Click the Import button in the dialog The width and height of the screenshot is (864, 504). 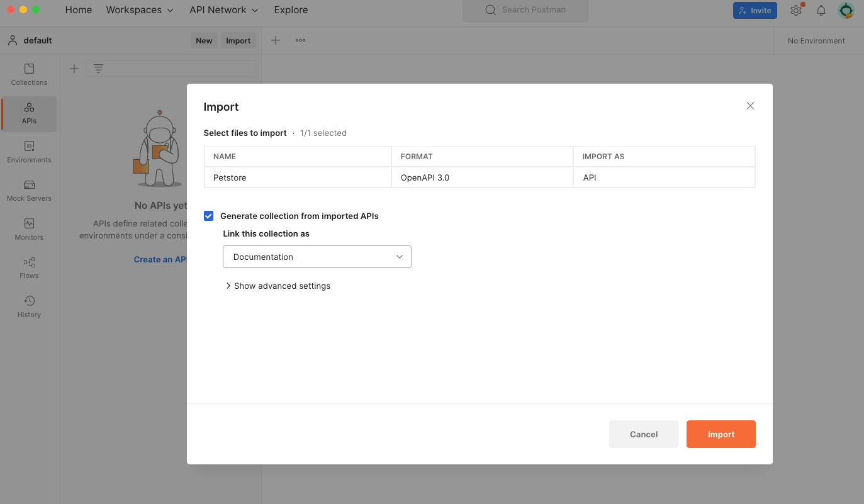[721, 434]
